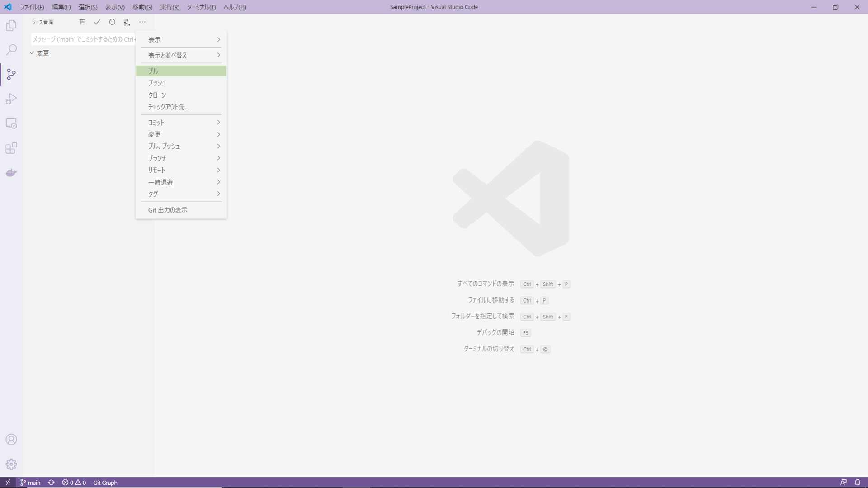Screen dimensions: 868x488
Task: Select プッシュ from the context menu
Action: point(181,83)
